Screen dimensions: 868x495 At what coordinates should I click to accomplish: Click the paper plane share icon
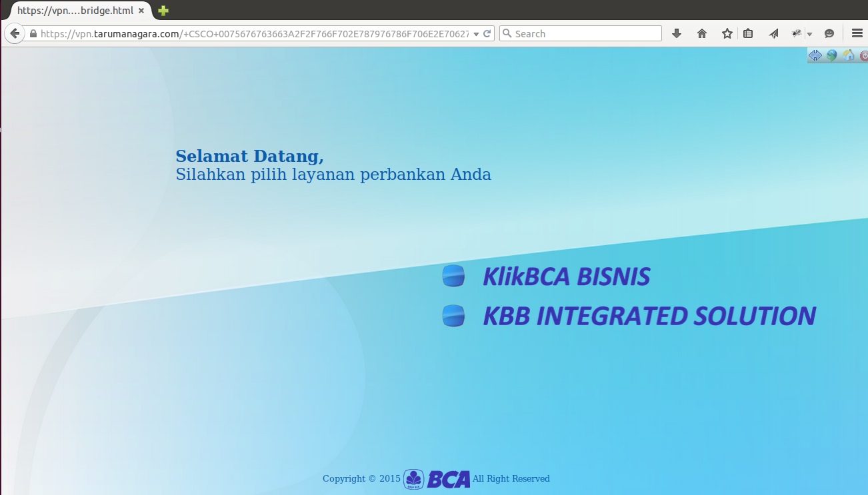click(773, 33)
